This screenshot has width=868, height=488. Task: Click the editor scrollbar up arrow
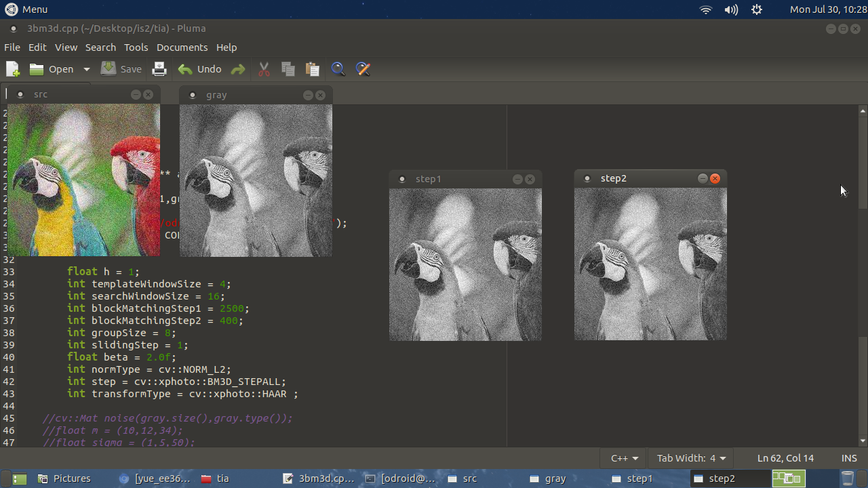863,110
